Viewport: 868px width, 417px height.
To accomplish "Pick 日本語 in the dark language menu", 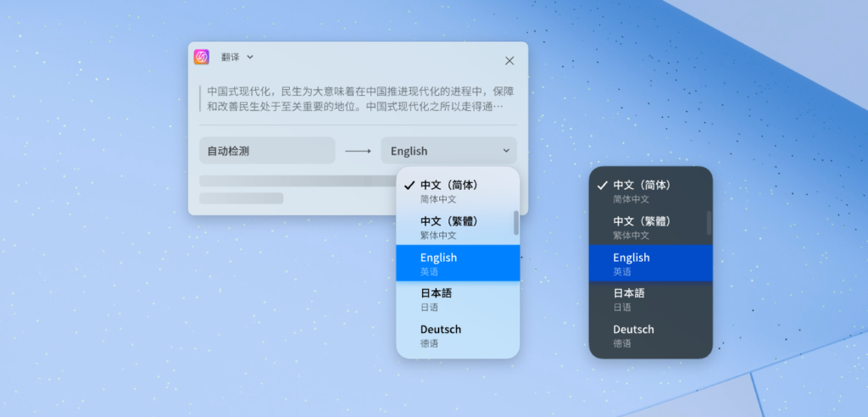I will (650, 299).
